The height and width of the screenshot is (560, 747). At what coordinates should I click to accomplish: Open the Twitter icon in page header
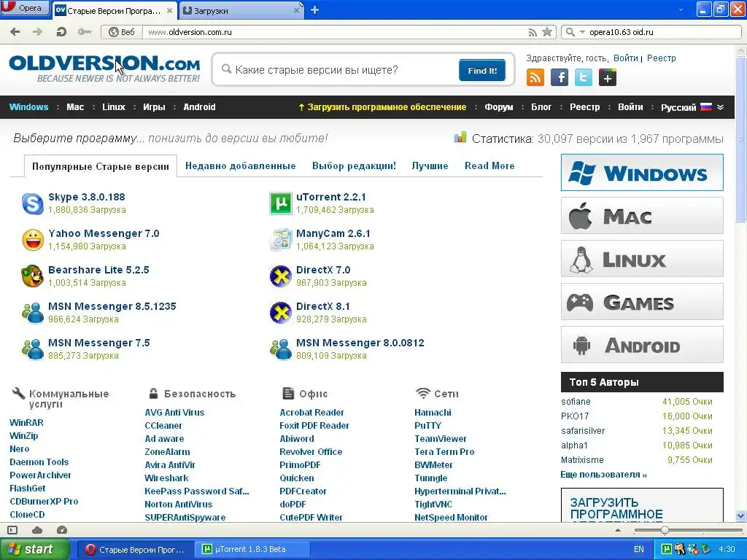point(583,77)
